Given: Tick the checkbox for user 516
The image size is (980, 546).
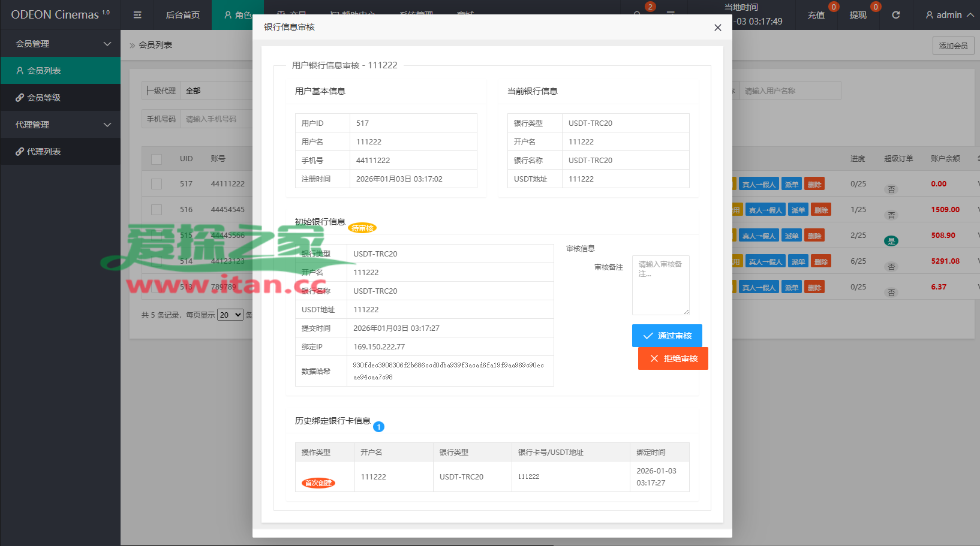Looking at the screenshot, I should pos(157,210).
